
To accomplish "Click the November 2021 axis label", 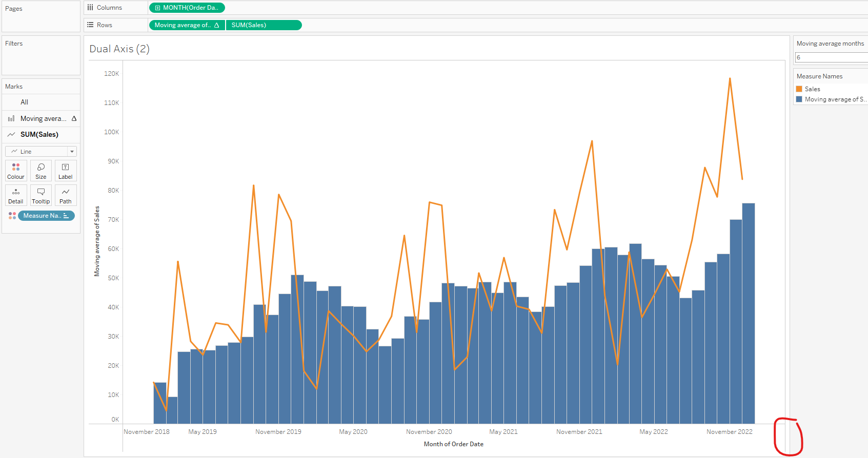I will [579, 432].
